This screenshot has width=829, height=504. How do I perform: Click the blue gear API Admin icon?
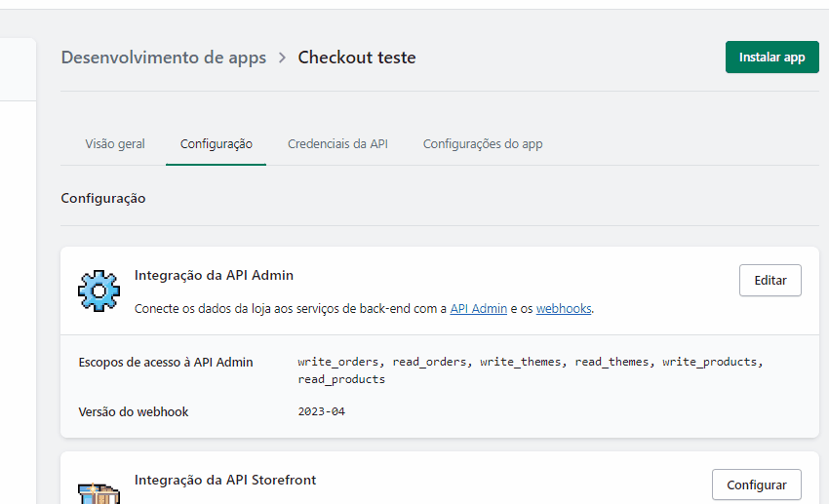point(99,291)
